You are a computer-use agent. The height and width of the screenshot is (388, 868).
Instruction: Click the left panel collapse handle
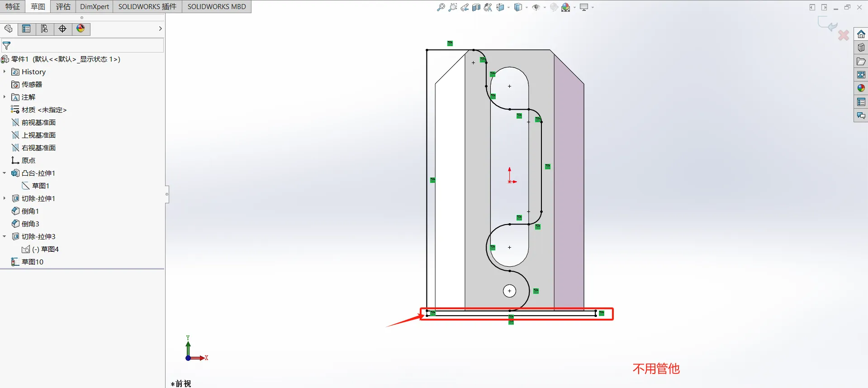coord(167,194)
